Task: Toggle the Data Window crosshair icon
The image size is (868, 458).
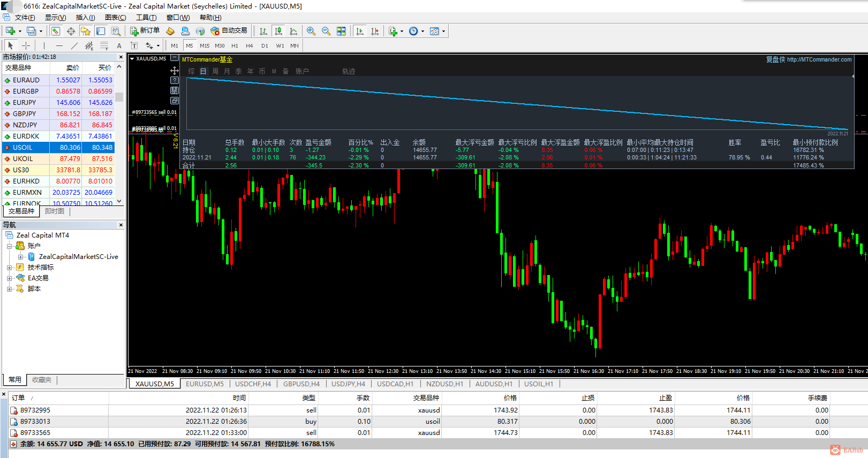Action: point(71,31)
